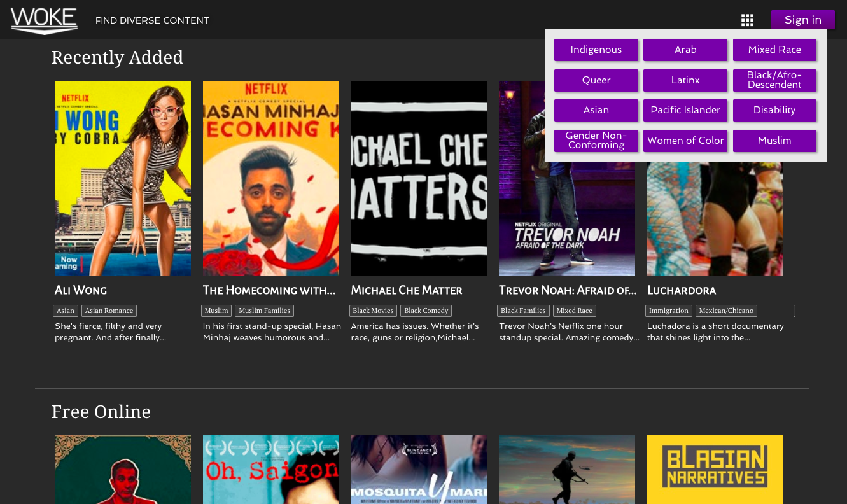Select the Indigenous category
Viewport: 847px width, 504px height.
[596, 50]
